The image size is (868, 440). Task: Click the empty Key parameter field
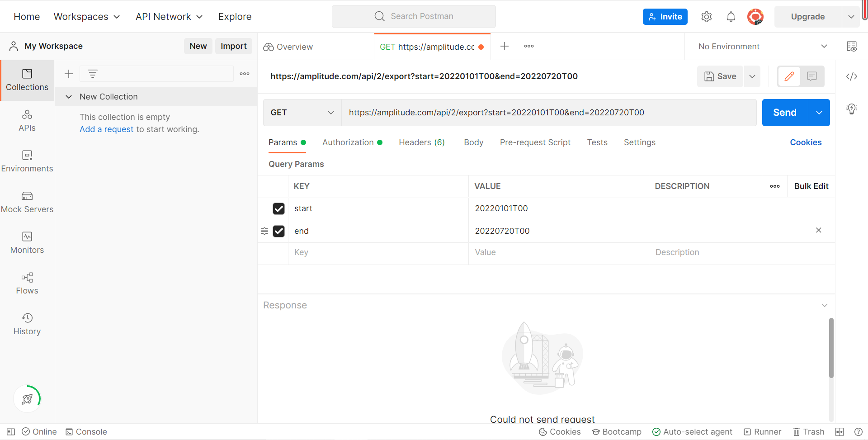click(x=378, y=252)
